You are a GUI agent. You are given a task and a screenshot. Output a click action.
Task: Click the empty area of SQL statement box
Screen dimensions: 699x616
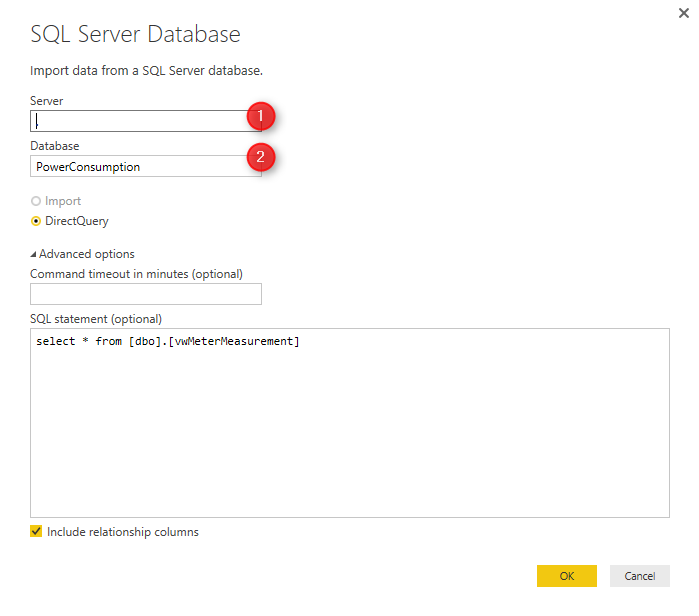pyautogui.click(x=350, y=440)
